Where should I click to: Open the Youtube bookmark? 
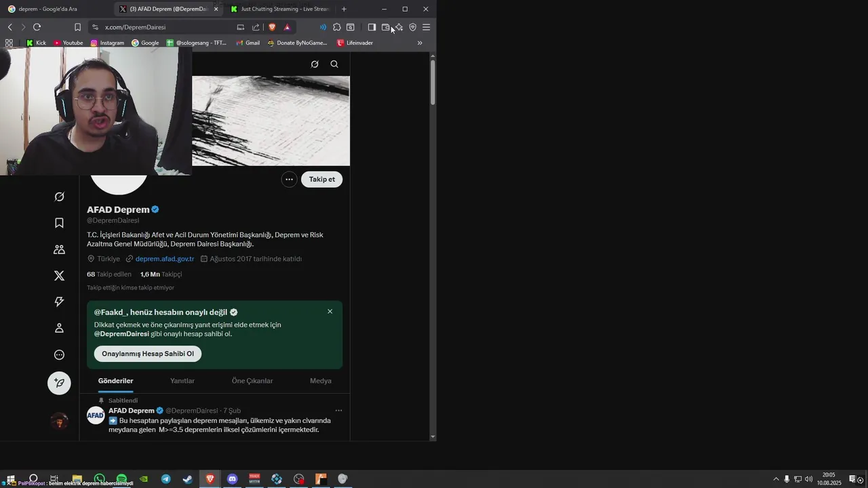tap(68, 43)
